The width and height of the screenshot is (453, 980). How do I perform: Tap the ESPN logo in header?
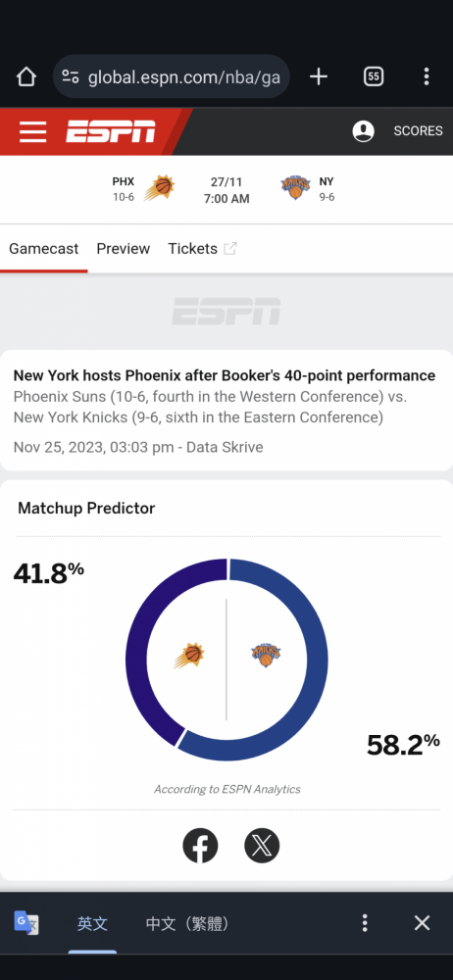point(111,132)
